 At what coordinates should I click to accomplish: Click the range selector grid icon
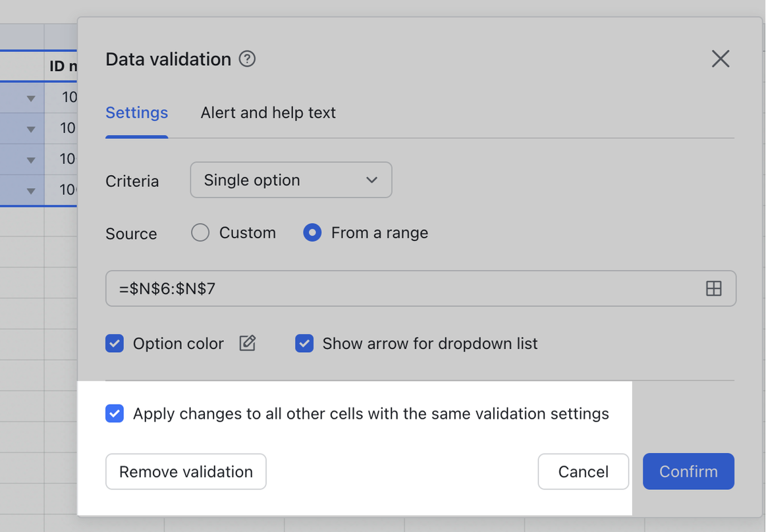pos(714,288)
